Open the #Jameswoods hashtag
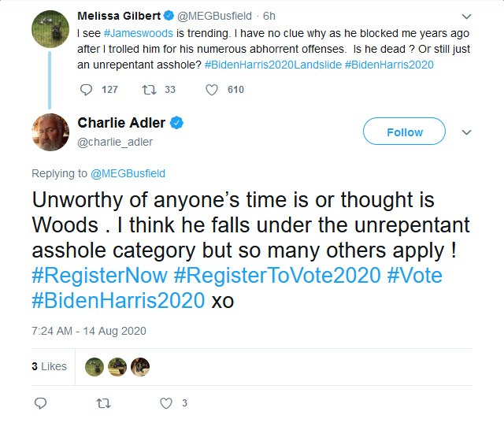This screenshot has width=504, height=434. 139,33
